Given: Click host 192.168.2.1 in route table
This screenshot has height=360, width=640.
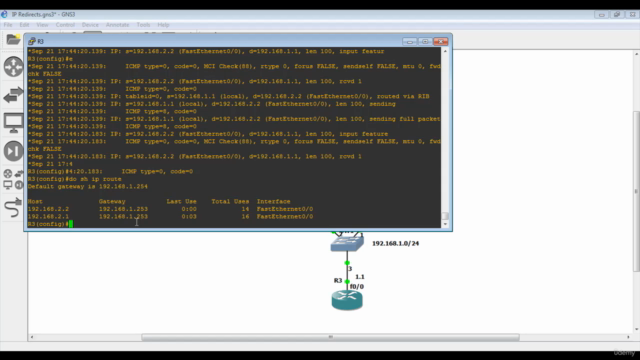Looking at the screenshot, I should click(48, 217).
